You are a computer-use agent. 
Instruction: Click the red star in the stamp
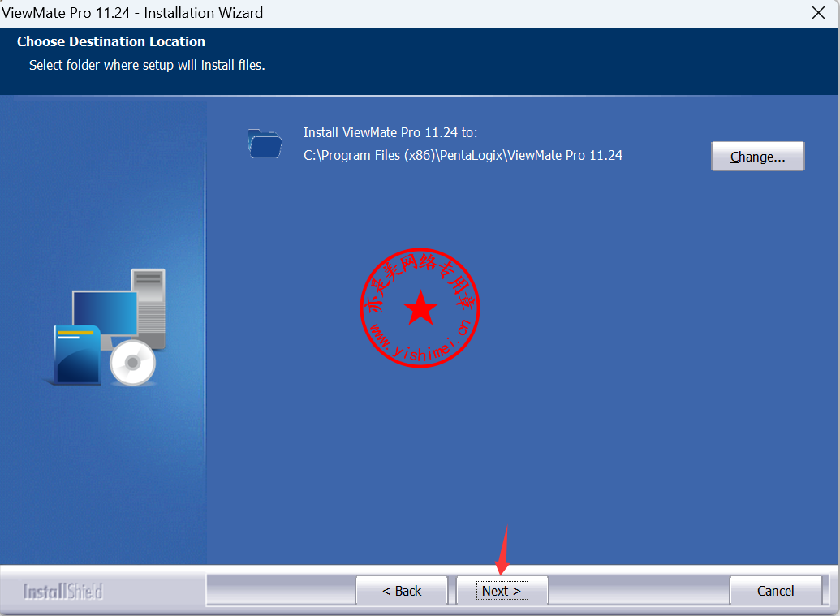420,308
